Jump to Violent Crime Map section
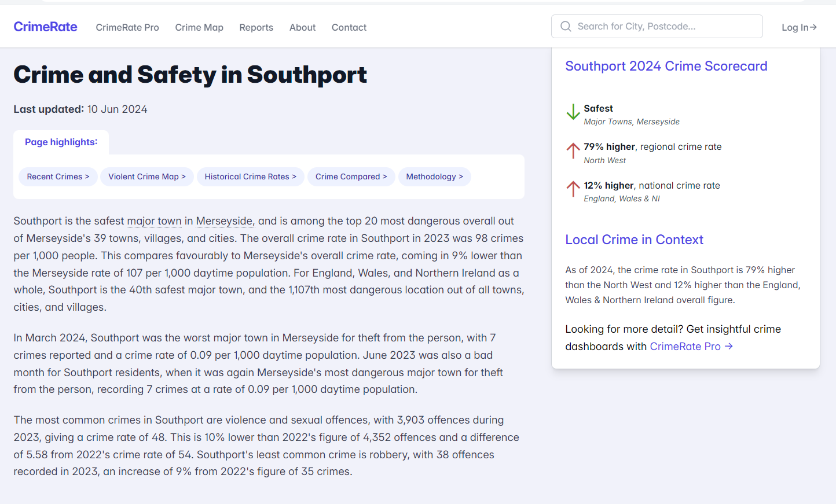Screen dimensions: 836x504 click(x=147, y=176)
